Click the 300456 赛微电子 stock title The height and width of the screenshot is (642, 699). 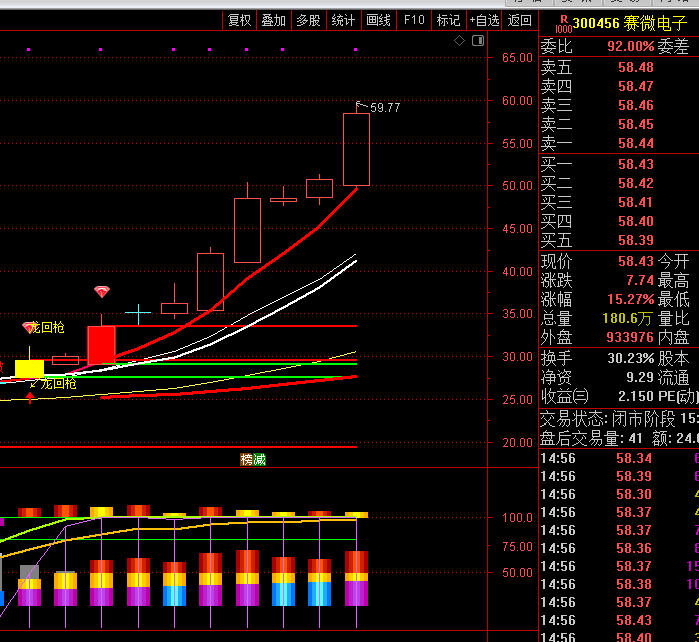click(x=629, y=22)
